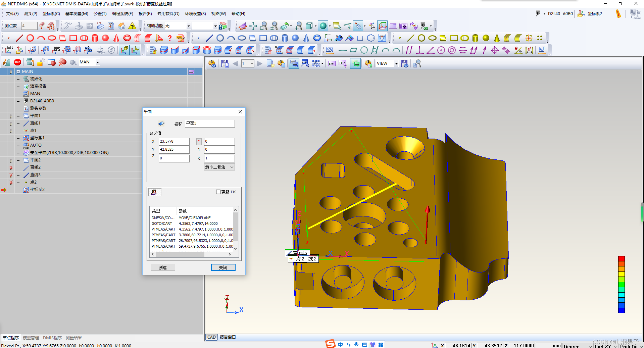This screenshot has height=348, width=644.
Task: Click the probe icon in the plane dialog
Action: tap(154, 192)
